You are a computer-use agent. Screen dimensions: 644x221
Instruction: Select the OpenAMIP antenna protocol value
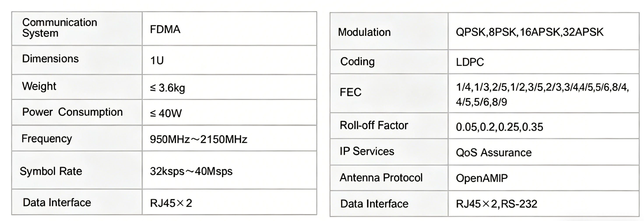(482, 178)
